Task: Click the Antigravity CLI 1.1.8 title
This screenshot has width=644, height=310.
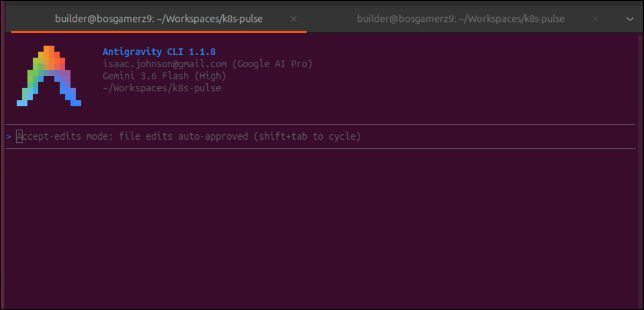Action: tap(159, 52)
